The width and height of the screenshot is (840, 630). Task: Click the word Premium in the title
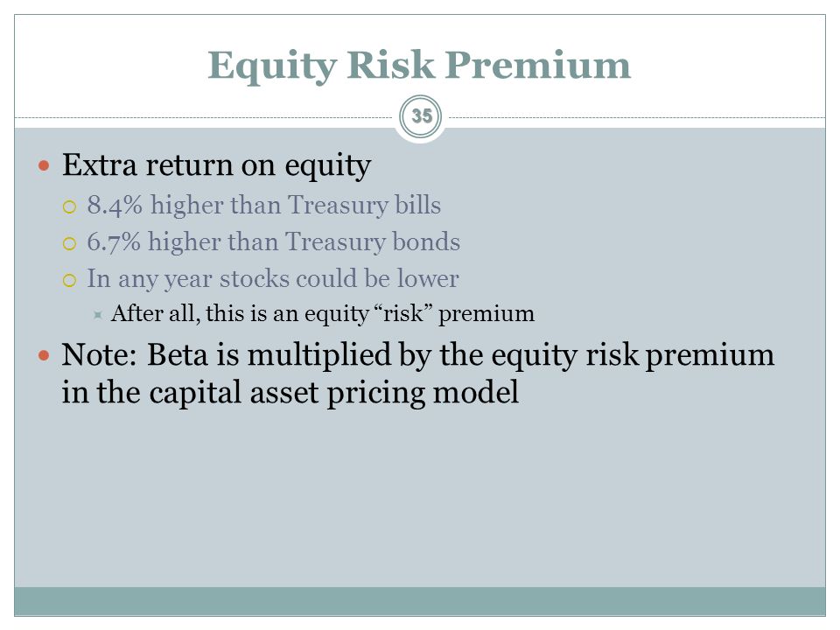tap(538, 66)
